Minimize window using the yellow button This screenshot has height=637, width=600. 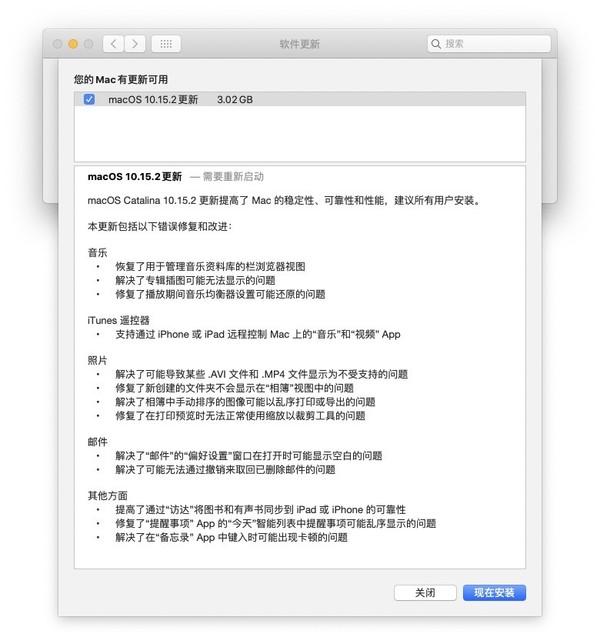click(x=73, y=44)
